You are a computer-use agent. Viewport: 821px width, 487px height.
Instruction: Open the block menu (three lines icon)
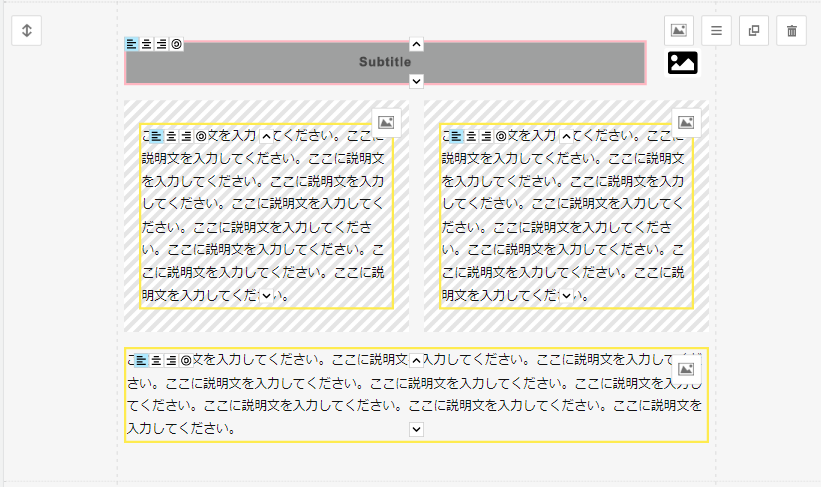(716, 31)
